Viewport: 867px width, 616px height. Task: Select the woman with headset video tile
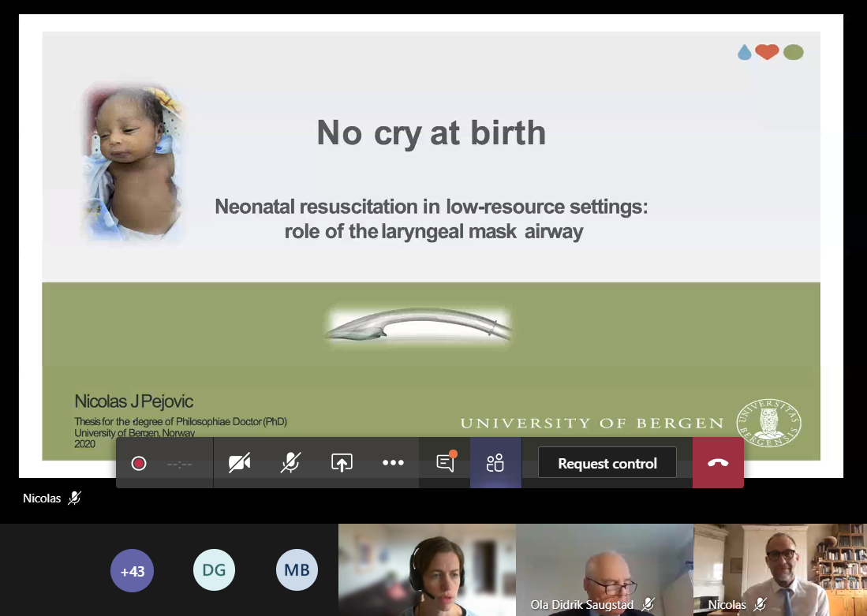click(x=427, y=569)
